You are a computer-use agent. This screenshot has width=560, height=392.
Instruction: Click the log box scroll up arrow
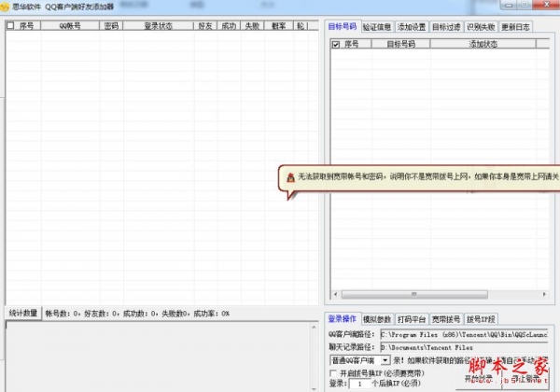(314, 327)
